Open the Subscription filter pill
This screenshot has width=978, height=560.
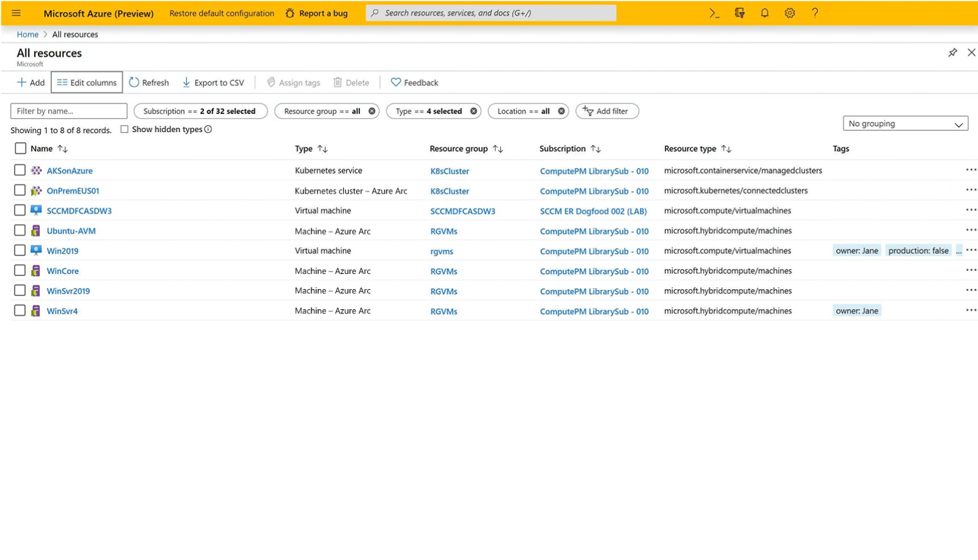196,111
